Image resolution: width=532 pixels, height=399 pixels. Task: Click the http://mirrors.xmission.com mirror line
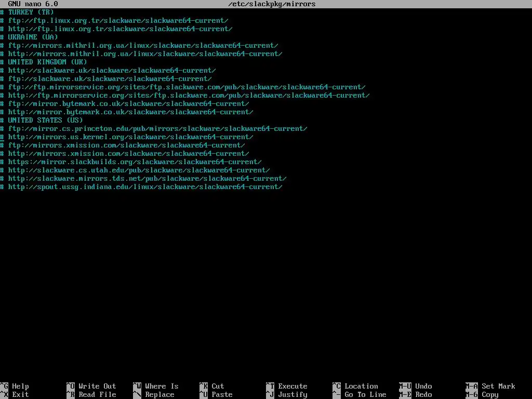pos(125,153)
